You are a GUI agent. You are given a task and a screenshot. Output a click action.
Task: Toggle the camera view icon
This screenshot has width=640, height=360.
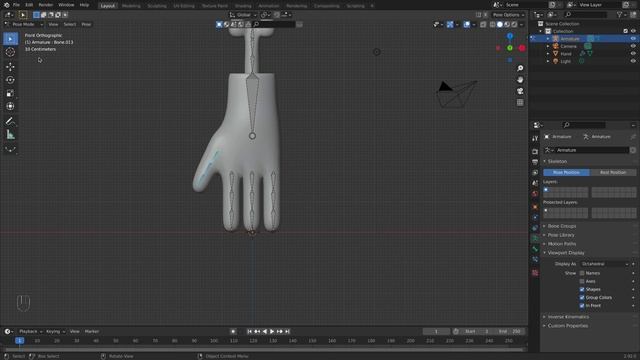pos(520,91)
